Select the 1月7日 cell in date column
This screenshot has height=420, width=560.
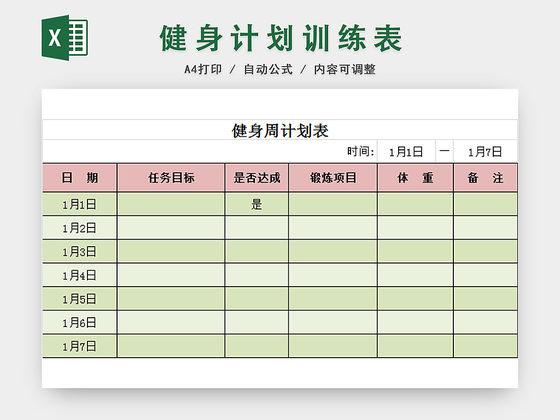click(80, 346)
